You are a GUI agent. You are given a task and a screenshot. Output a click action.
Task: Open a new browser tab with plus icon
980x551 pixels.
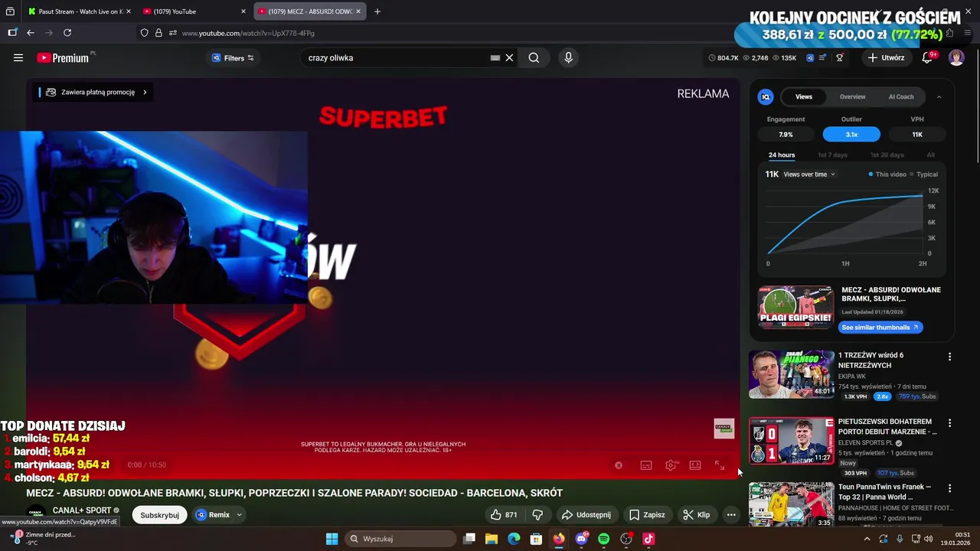377,11
